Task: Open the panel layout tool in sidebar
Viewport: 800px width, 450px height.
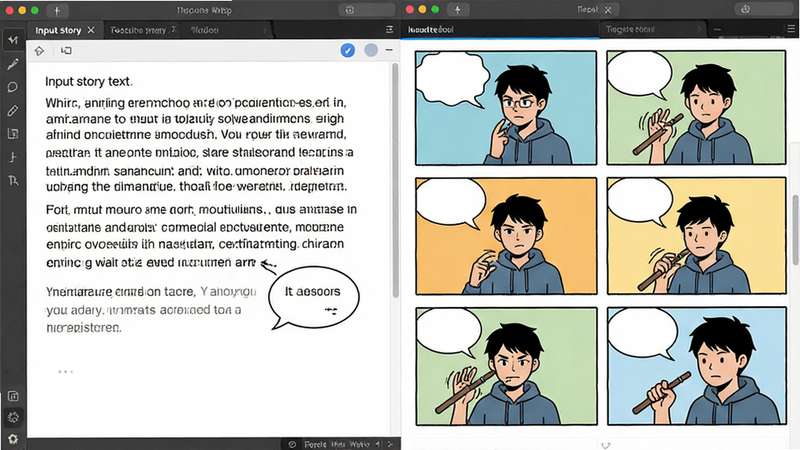Action: pyautogui.click(x=13, y=134)
